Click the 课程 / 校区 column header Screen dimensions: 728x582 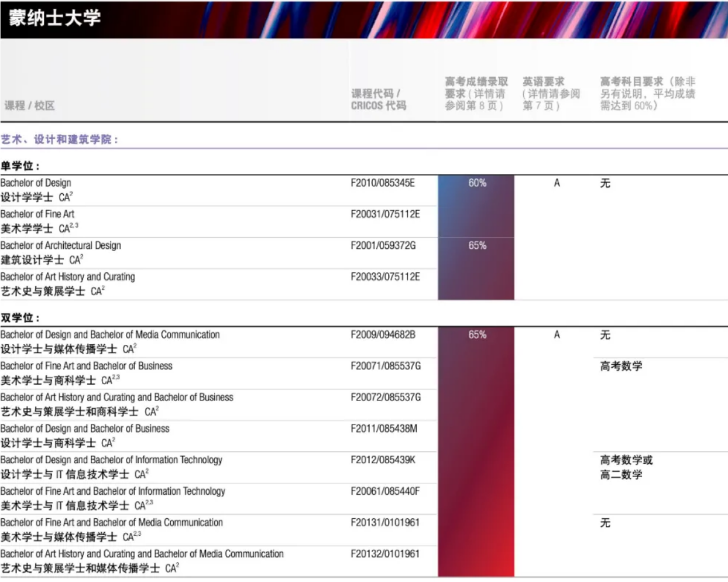tap(29, 105)
